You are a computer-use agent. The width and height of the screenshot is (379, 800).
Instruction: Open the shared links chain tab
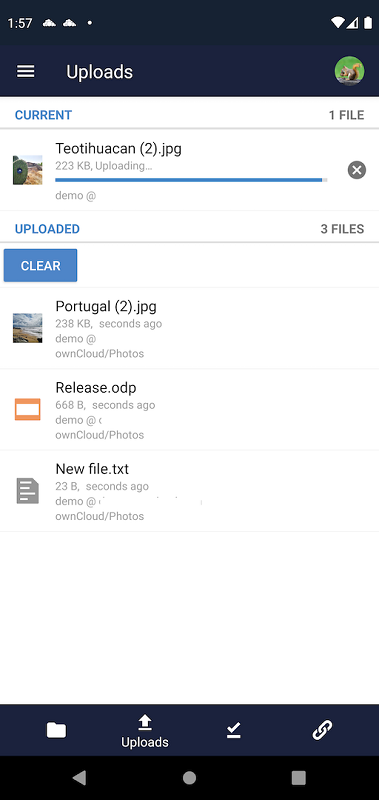pos(322,730)
